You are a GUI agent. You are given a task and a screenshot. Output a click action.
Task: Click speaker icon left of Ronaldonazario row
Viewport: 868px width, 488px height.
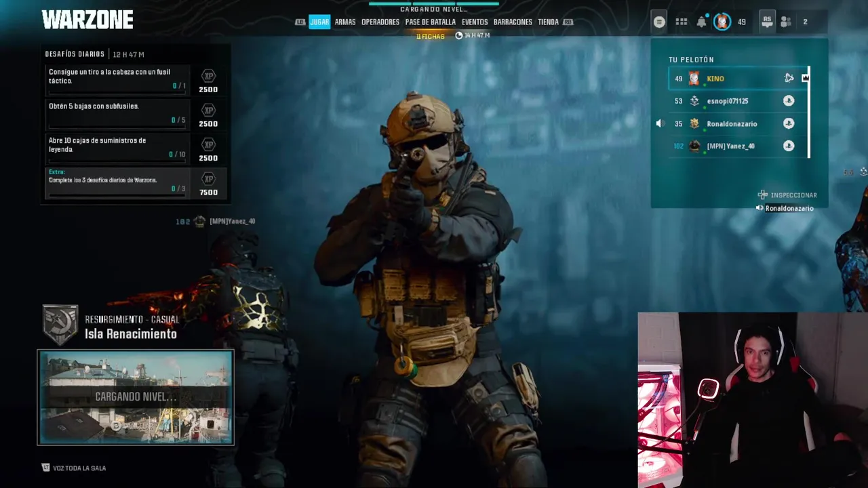pyautogui.click(x=659, y=124)
